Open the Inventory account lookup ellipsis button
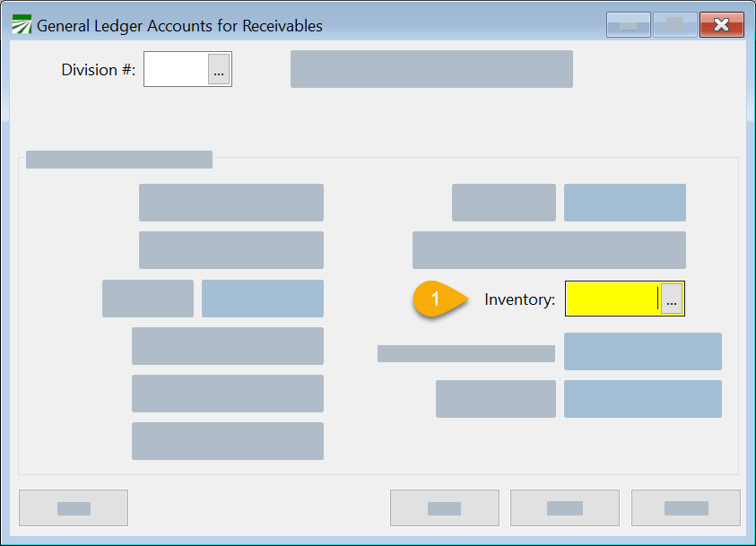This screenshot has width=756, height=546. coord(673,299)
